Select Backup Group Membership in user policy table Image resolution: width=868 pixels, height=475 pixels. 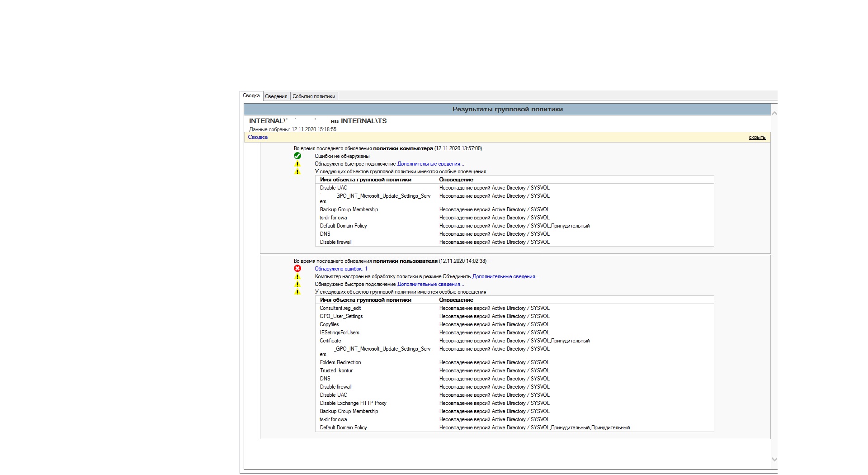(514, 411)
